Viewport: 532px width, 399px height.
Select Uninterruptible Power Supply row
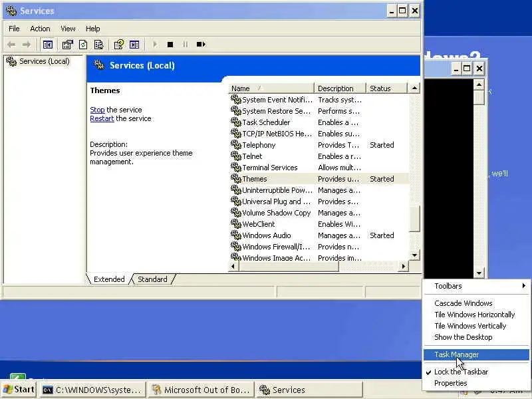pyautogui.click(x=319, y=190)
